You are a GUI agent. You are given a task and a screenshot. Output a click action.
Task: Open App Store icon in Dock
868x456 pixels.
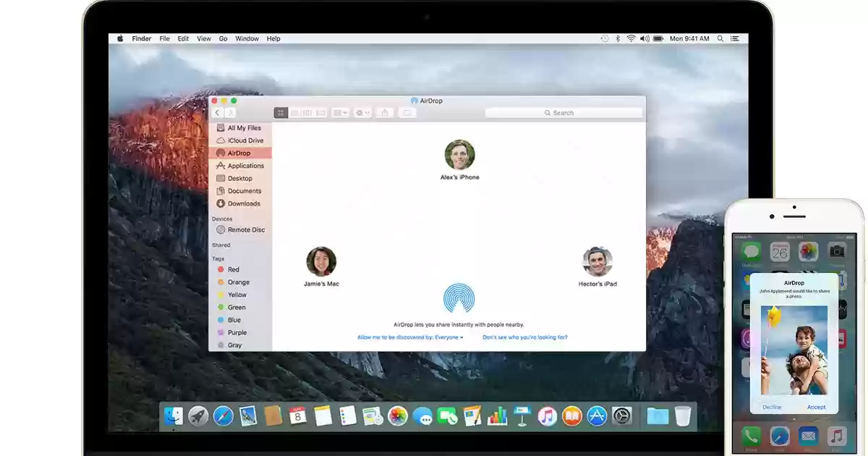point(597,416)
